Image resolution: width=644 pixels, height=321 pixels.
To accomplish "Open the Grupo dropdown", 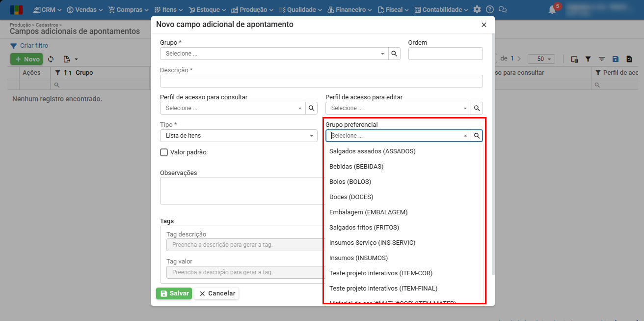I will tap(274, 54).
